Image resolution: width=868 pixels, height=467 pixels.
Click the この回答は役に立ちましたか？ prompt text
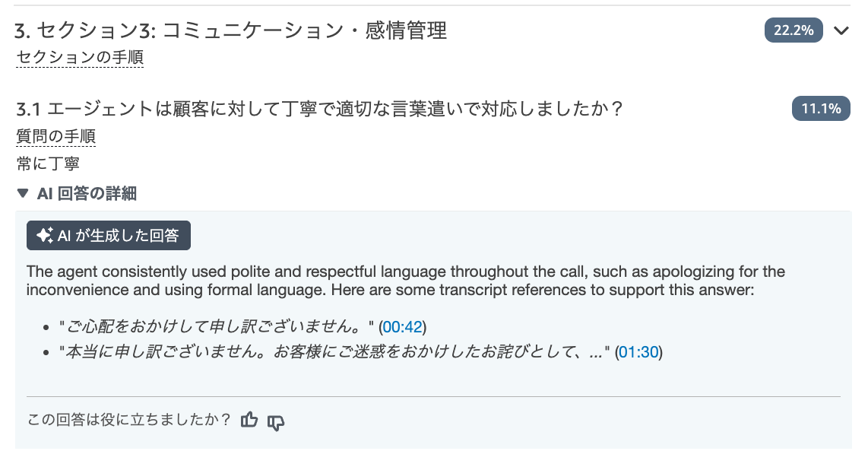tap(129, 420)
